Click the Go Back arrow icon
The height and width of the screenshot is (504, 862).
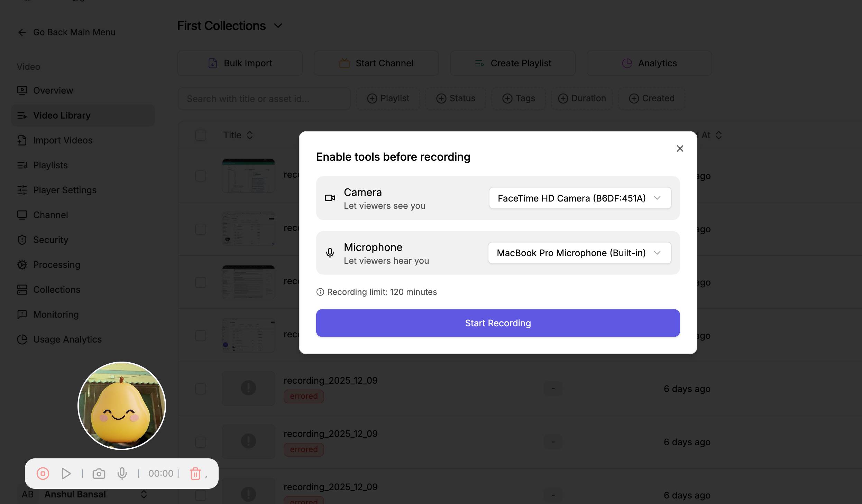[x=22, y=32]
